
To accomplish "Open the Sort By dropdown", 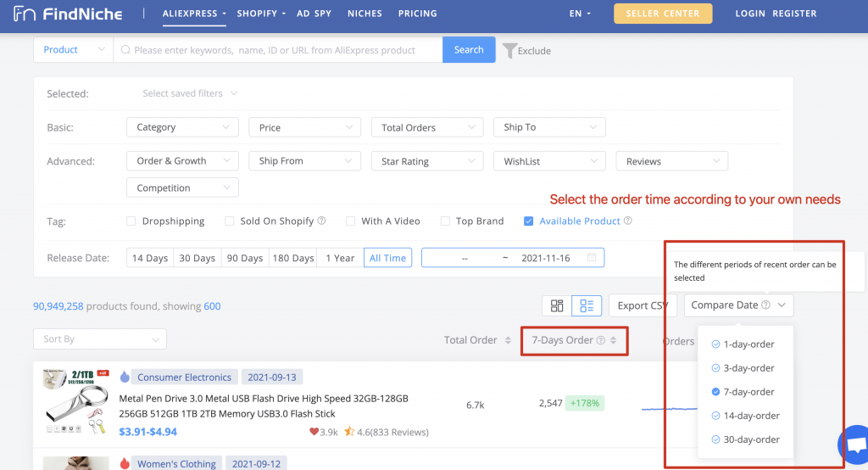I will click(100, 339).
